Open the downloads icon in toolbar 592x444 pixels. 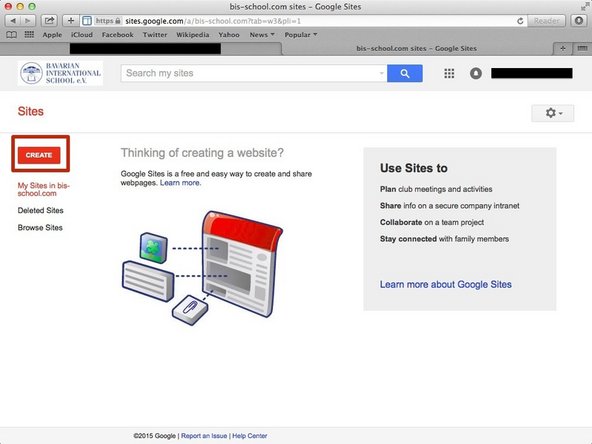(578, 21)
